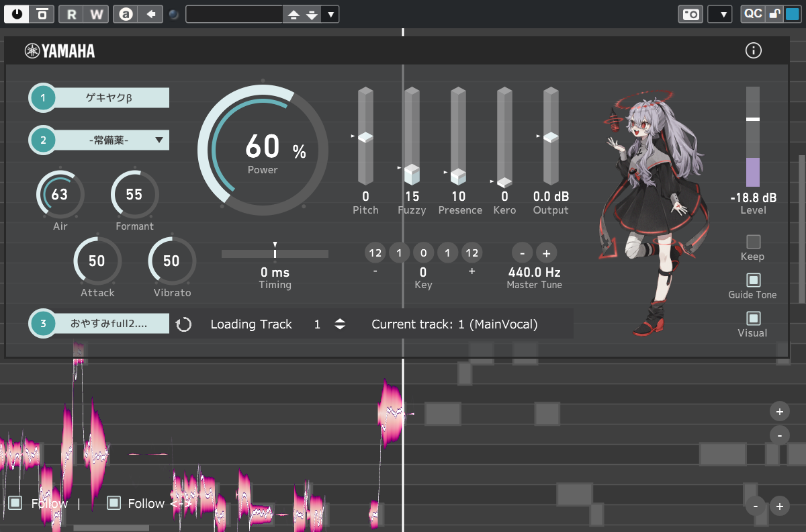Click the blue square icon at top right
Image resolution: width=806 pixels, height=532 pixels.
(x=792, y=13)
